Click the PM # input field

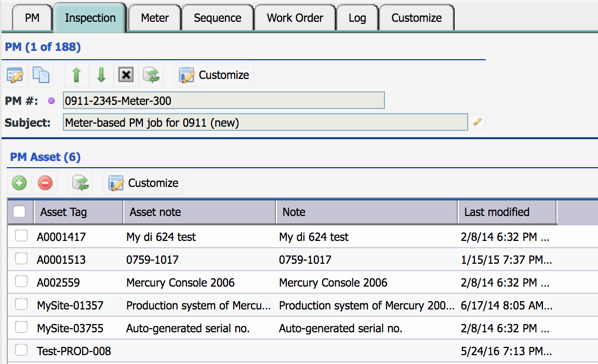[224, 101]
